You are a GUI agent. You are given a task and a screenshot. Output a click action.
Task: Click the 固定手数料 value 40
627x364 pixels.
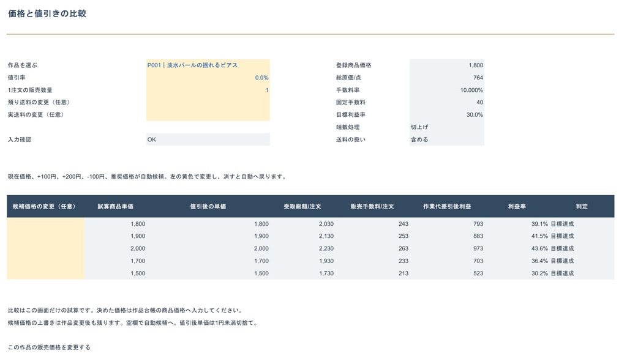click(446, 102)
